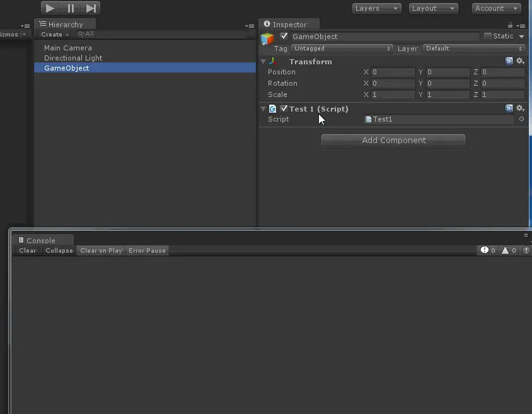
Task: Click the Test1 script reference field
Action: 439,119
